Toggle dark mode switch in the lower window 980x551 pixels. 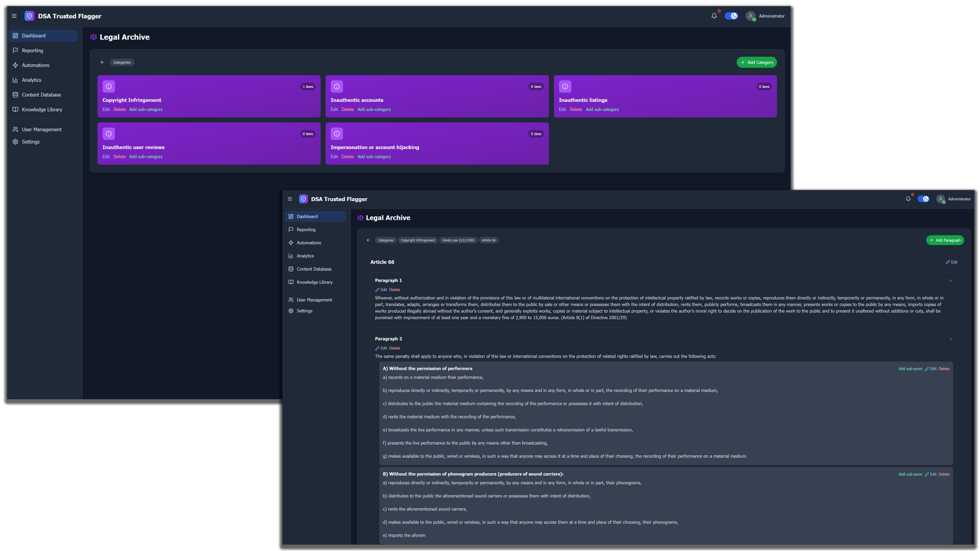(923, 199)
